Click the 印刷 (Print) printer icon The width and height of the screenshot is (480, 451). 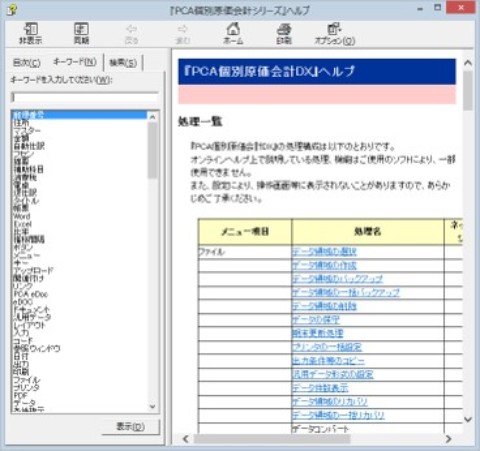(284, 29)
